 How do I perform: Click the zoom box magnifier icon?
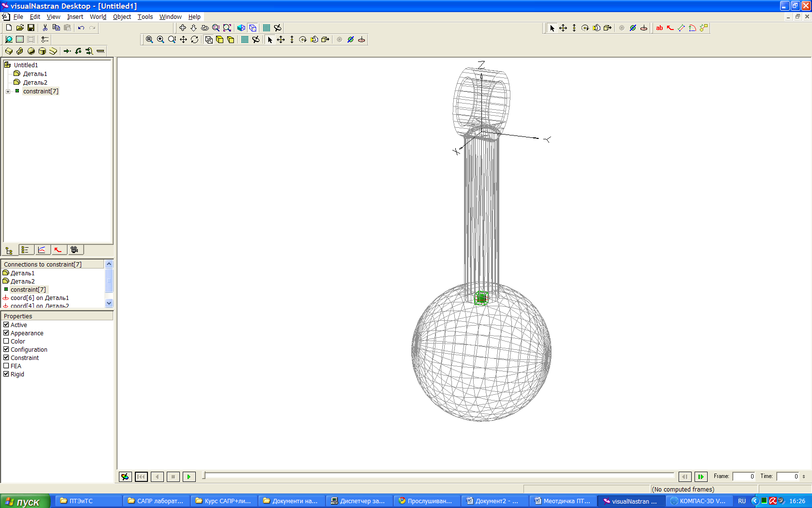point(216,28)
